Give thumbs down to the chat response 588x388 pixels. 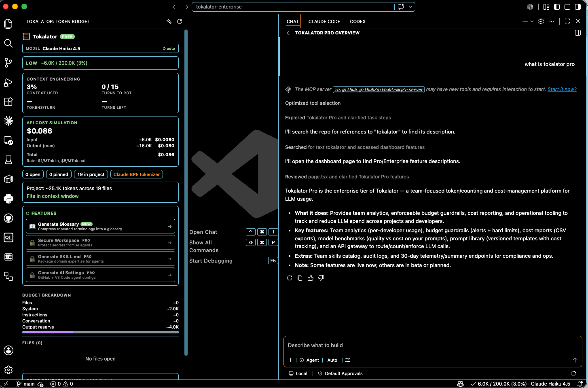click(x=321, y=278)
